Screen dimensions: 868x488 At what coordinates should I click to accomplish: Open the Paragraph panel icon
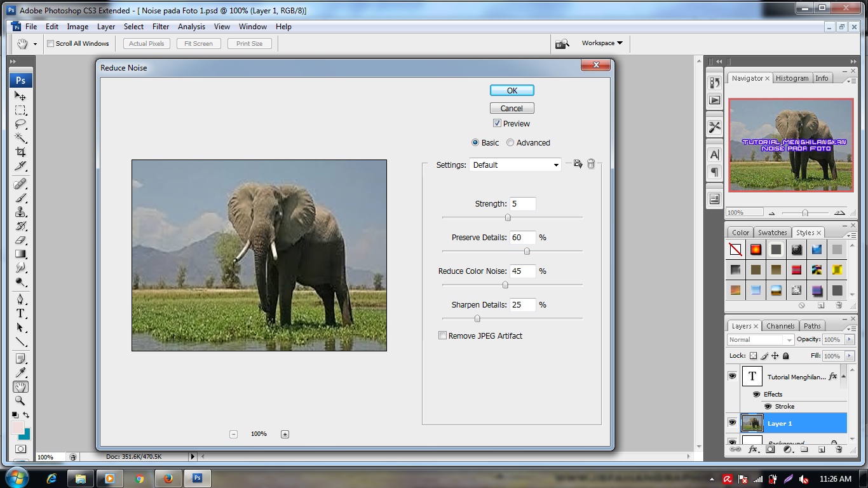click(715, 172)
